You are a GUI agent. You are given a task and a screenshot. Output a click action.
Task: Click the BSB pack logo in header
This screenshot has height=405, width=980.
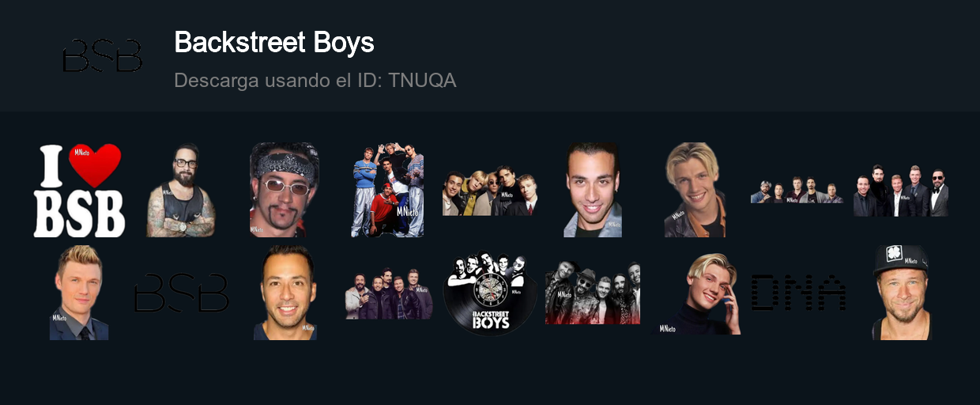103,56
